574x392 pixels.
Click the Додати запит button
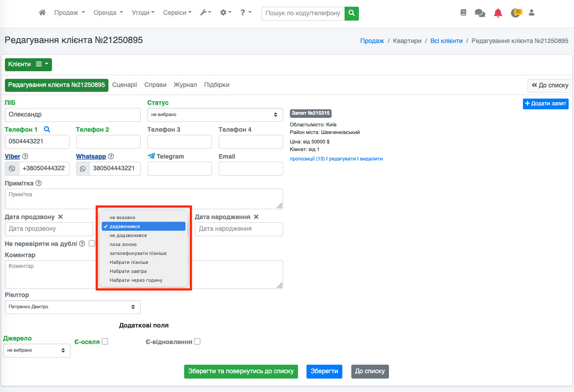tap(545, 103)
